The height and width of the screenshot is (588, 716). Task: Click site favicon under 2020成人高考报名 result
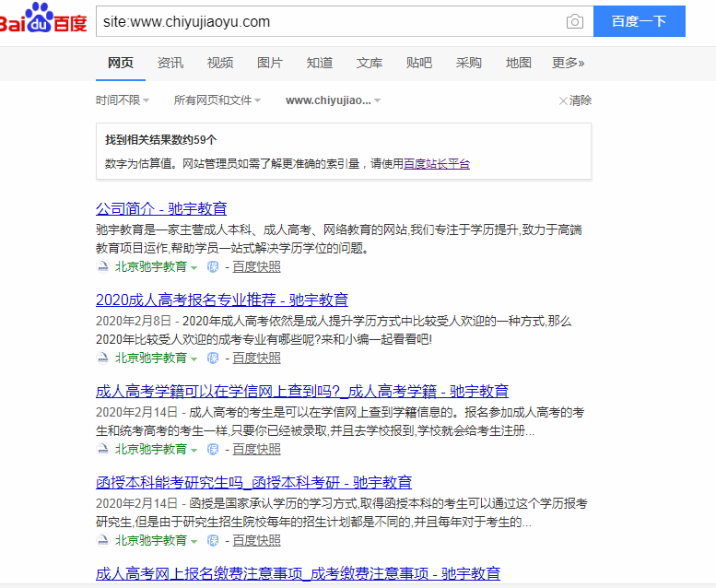click(x=103, y=359)
